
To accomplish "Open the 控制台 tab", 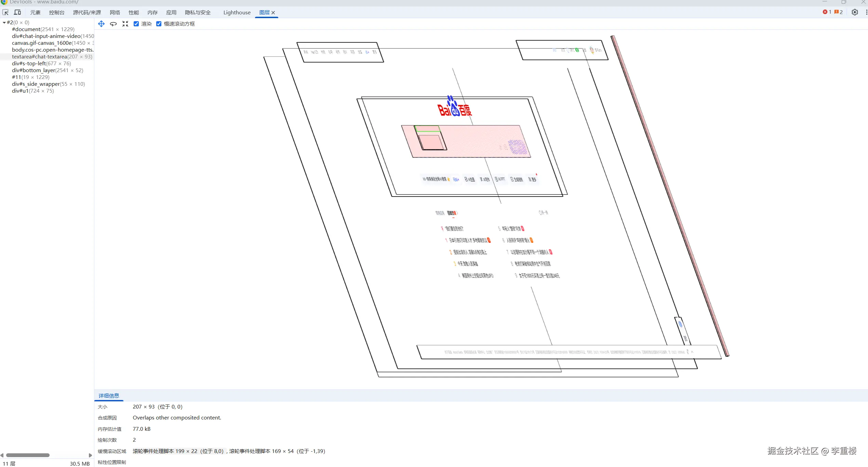I will (x=57, y=12).
